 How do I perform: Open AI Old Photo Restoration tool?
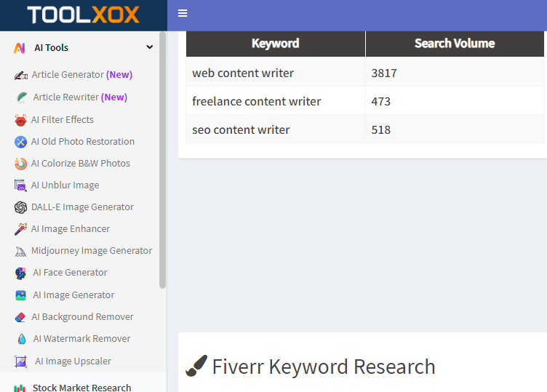pyautogui.click(x=83, y=141)
